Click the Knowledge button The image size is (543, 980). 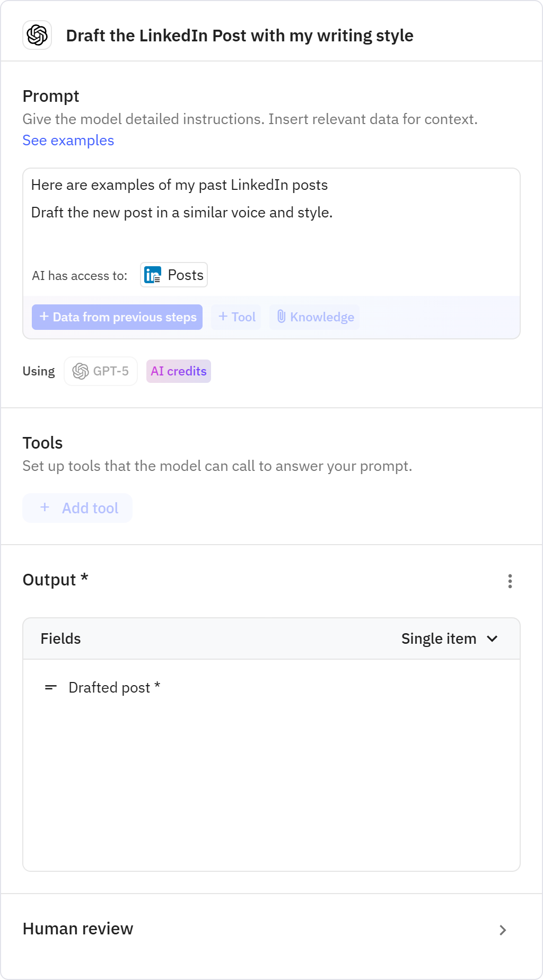314,317
